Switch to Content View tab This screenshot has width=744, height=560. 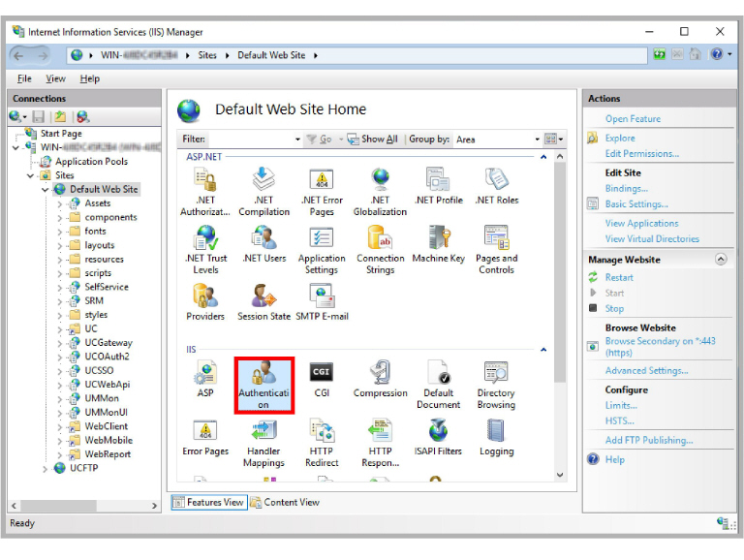[285, 502]
